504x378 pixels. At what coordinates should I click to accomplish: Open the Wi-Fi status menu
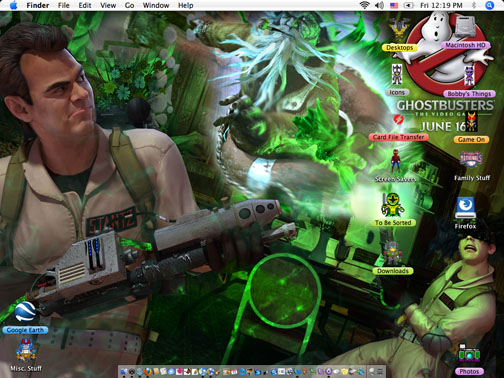pyautogui.click(x=365, y=5)
